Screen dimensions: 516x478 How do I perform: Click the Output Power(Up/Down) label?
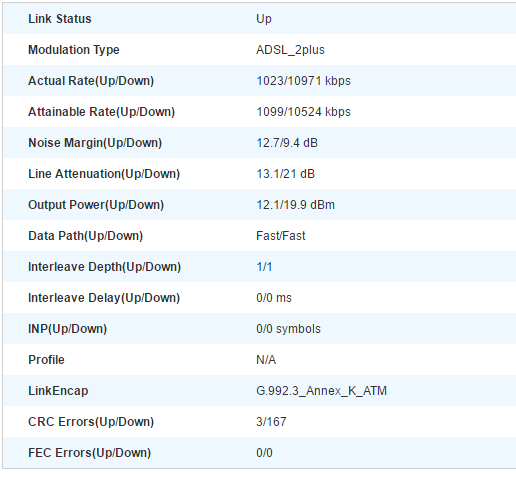96,205
